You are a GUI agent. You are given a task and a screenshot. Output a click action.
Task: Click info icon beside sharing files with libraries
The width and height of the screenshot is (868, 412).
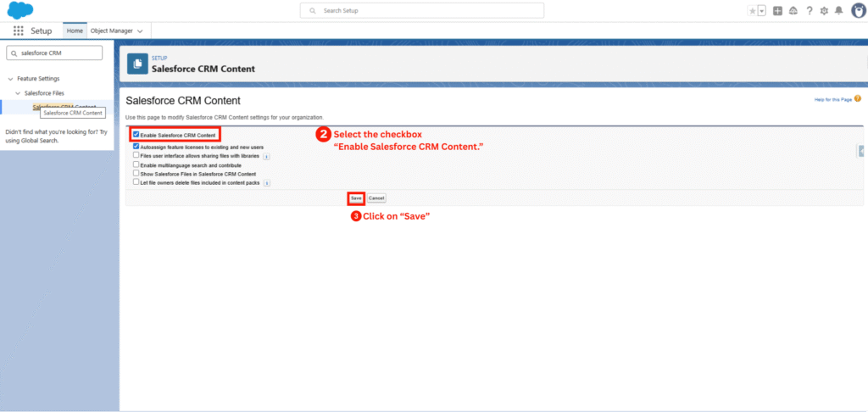coord(266,157)
